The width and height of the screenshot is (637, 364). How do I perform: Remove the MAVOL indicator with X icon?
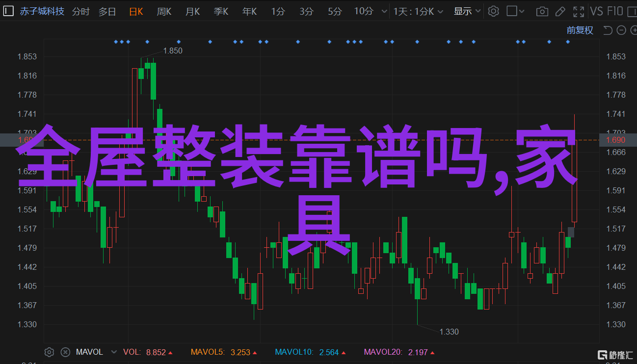(65, 352)
